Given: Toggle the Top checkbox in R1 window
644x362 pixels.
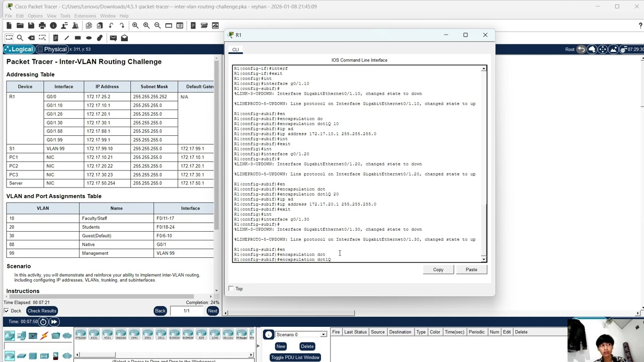Looking at the screenshot, I should click(x=231, y=289).
